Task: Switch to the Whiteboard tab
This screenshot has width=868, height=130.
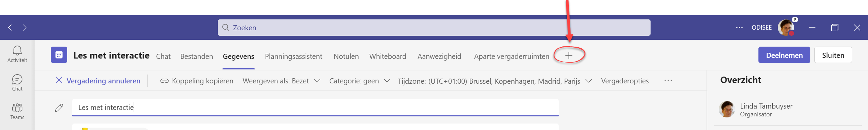Action: click(388, 56)
